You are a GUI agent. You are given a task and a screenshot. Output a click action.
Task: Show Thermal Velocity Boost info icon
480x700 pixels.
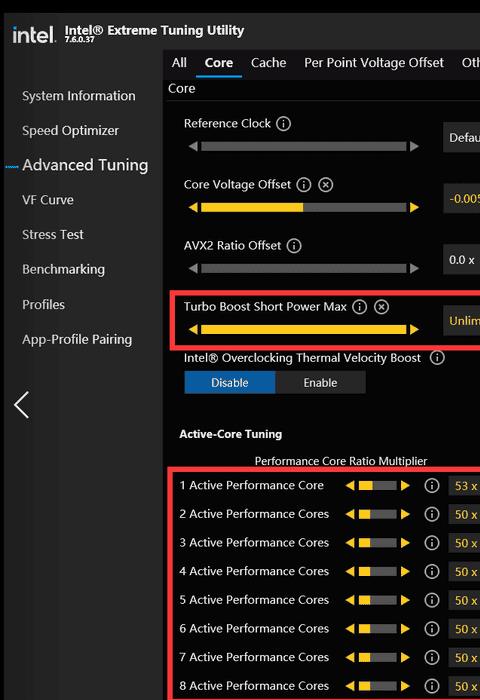coord(437,358)
